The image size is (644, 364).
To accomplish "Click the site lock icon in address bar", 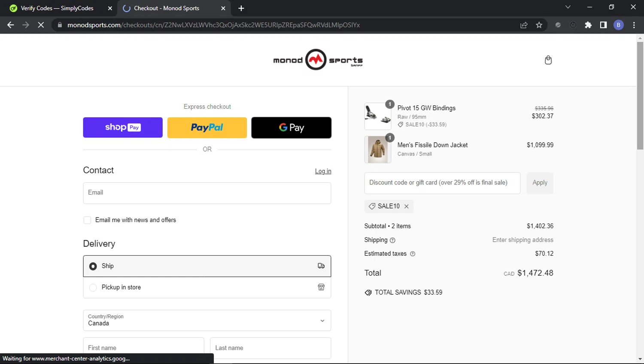I will 60,25.
